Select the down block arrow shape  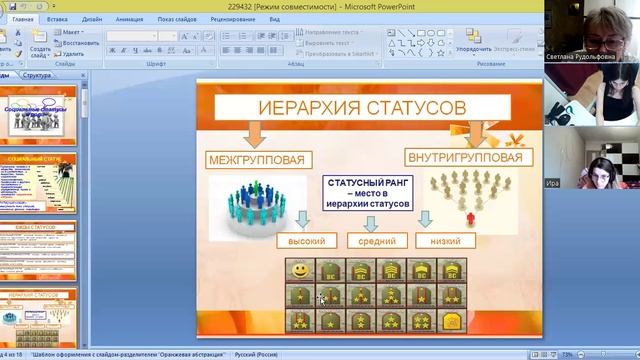pos(431,43)
